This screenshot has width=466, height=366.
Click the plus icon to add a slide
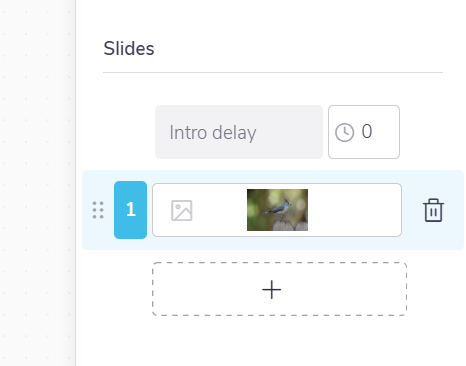tap(272, 289)
